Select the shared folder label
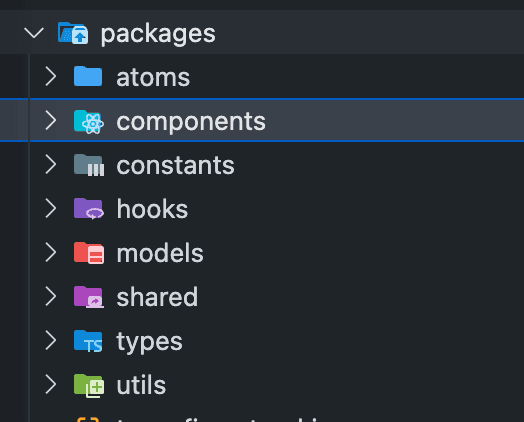This screenshot has height=422, width=524. pyautogui.click(x=157, y=297)
